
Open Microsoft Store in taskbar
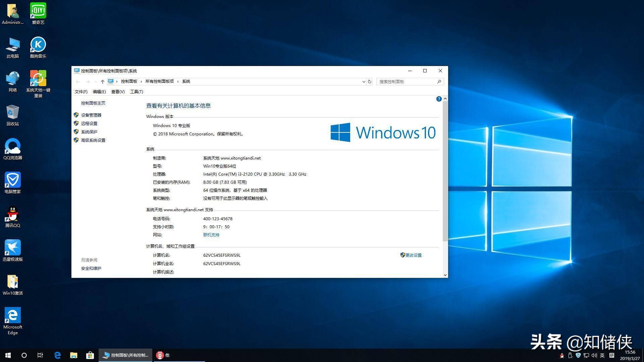coord(90,355)
